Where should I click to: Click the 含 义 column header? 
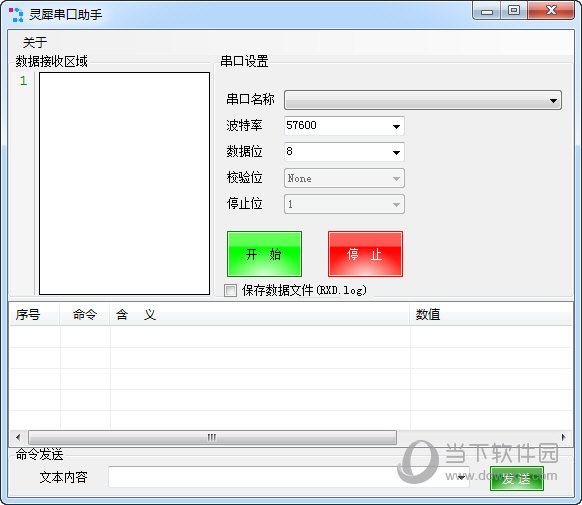[260, 315]
